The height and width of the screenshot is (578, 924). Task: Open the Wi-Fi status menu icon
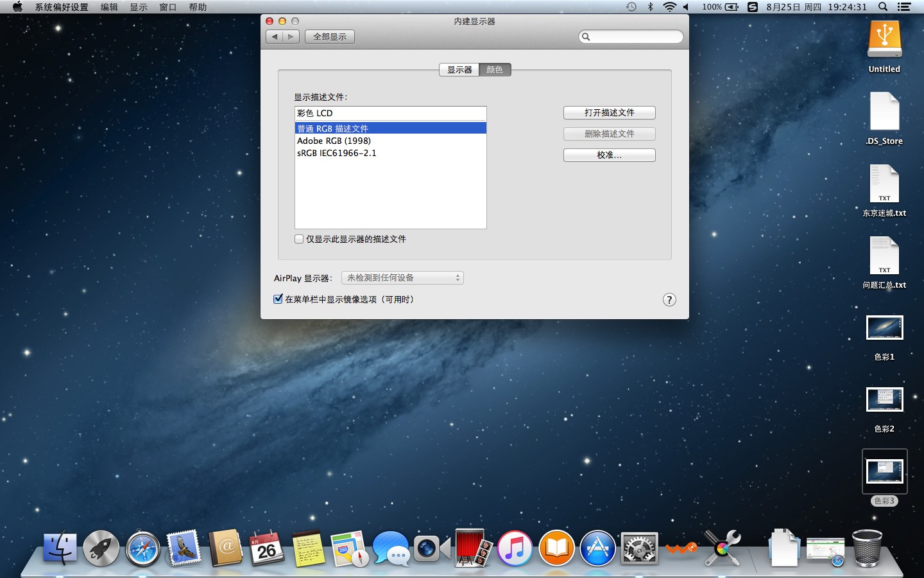pyautogui.click(x=669, y=7)
